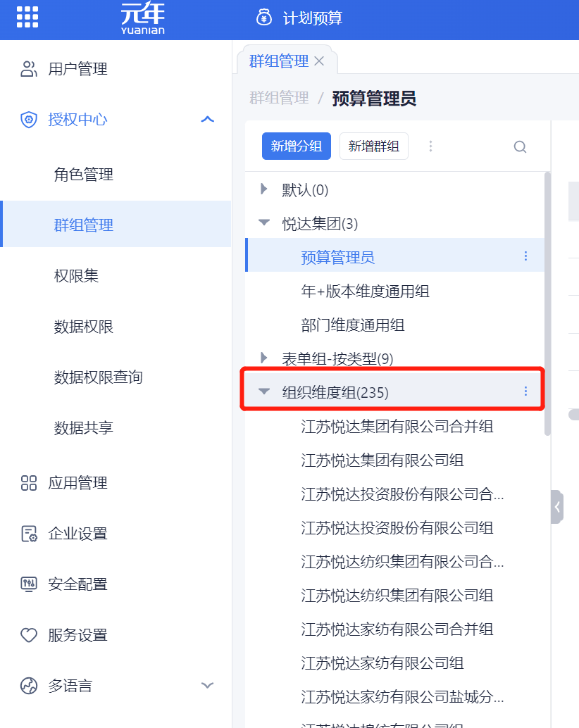Viewport: 579px width, 728px height.
Task: Click the 新增群组 button
Action: 374,146
